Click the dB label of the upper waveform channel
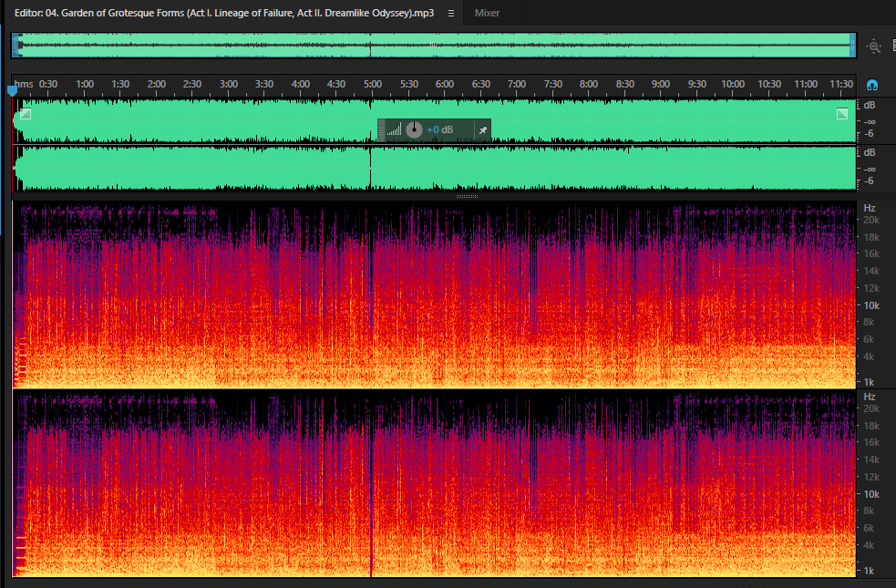 pos(870,105)
